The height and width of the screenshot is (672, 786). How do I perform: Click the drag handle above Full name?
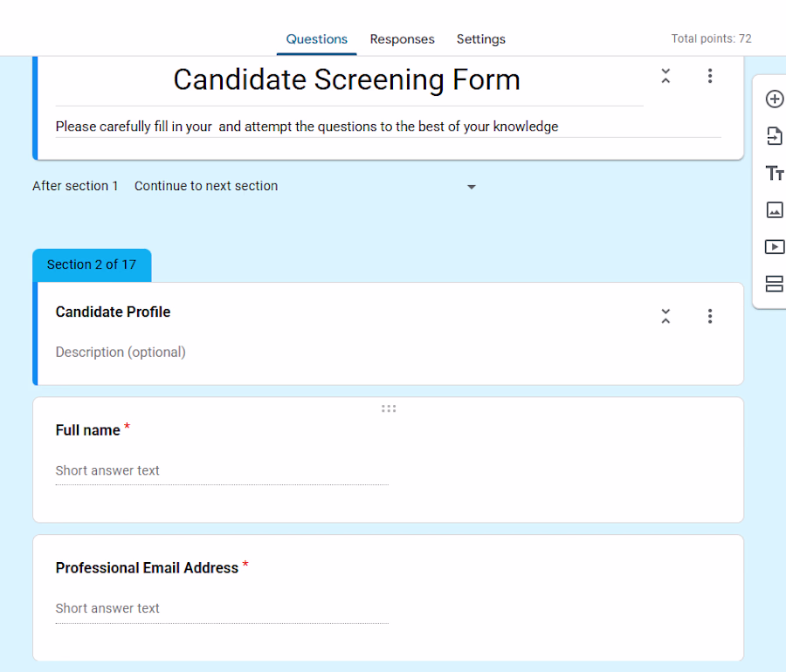tap(389, 408)
